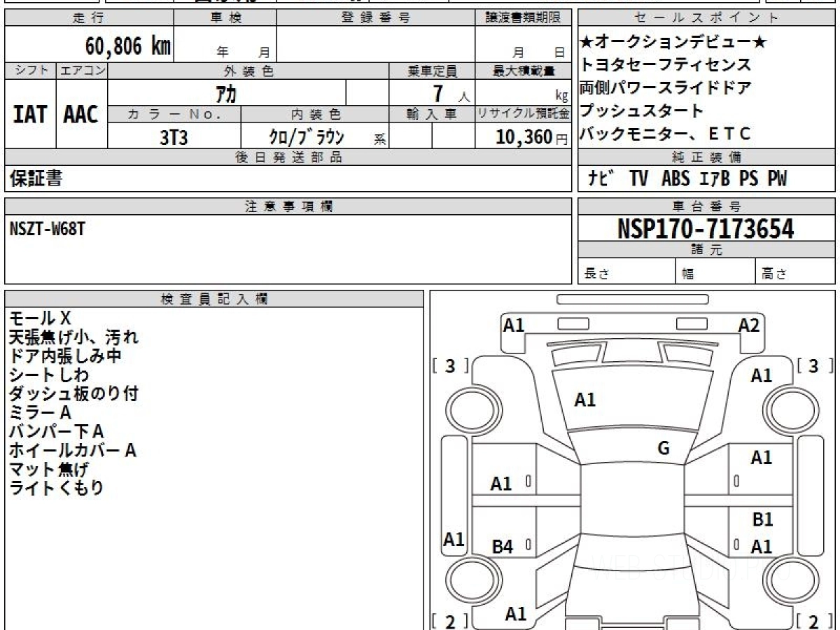The image size is (840, 630).
Task: Select the バックモニター、ETC line
Action: point(665,134)
